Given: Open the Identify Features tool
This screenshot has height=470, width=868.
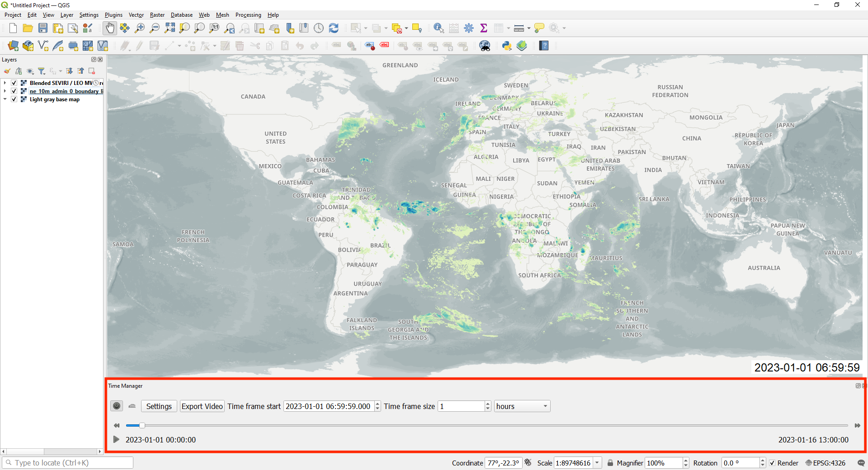Looking at the screenshot, I should 438,28.
